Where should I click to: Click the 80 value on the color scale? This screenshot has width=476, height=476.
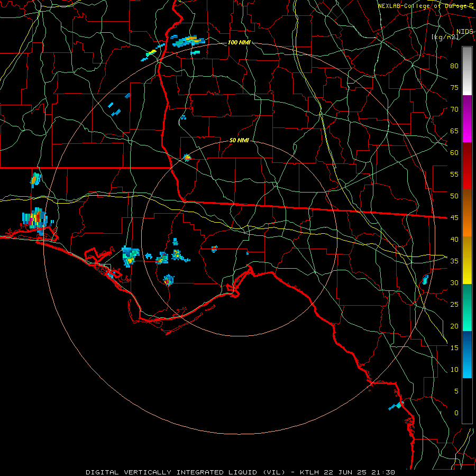pos(454,66)
